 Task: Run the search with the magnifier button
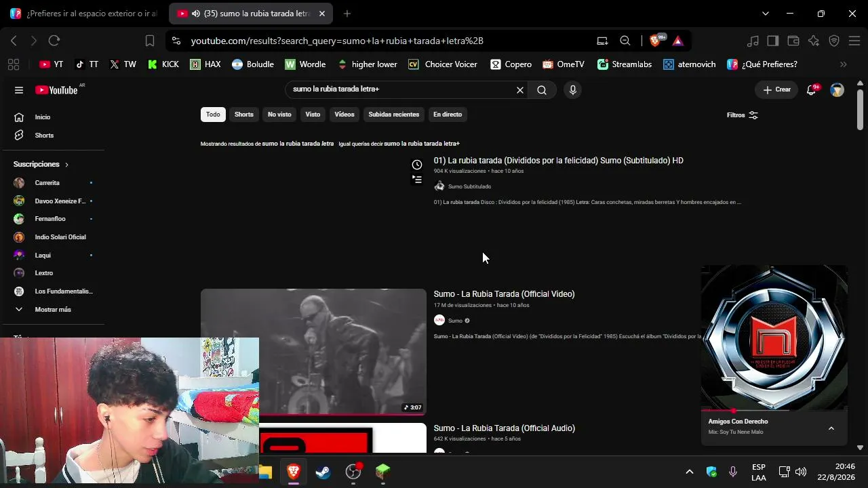tap(542, 90)
